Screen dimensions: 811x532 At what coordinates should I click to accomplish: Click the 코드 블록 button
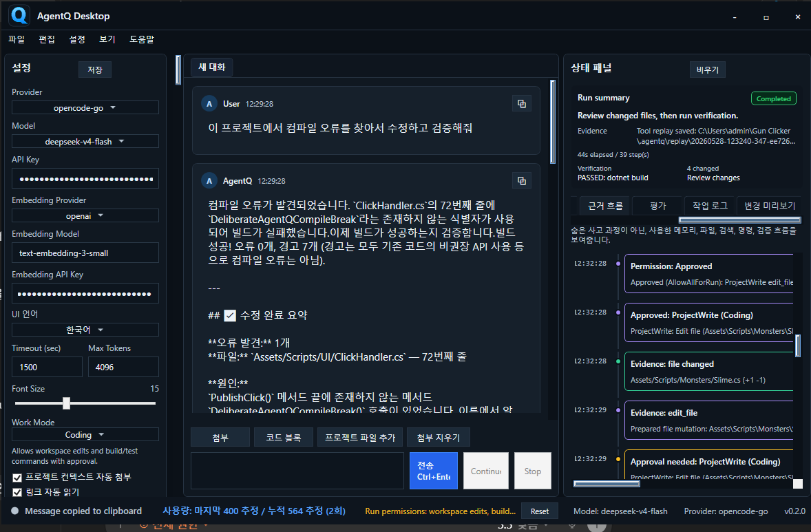coord(284,438)
